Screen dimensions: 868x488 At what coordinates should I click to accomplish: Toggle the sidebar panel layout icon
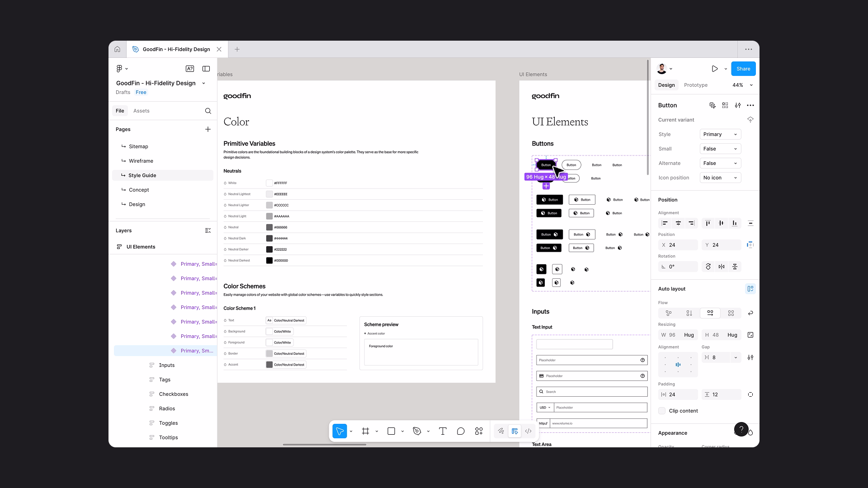click(206, 69)
